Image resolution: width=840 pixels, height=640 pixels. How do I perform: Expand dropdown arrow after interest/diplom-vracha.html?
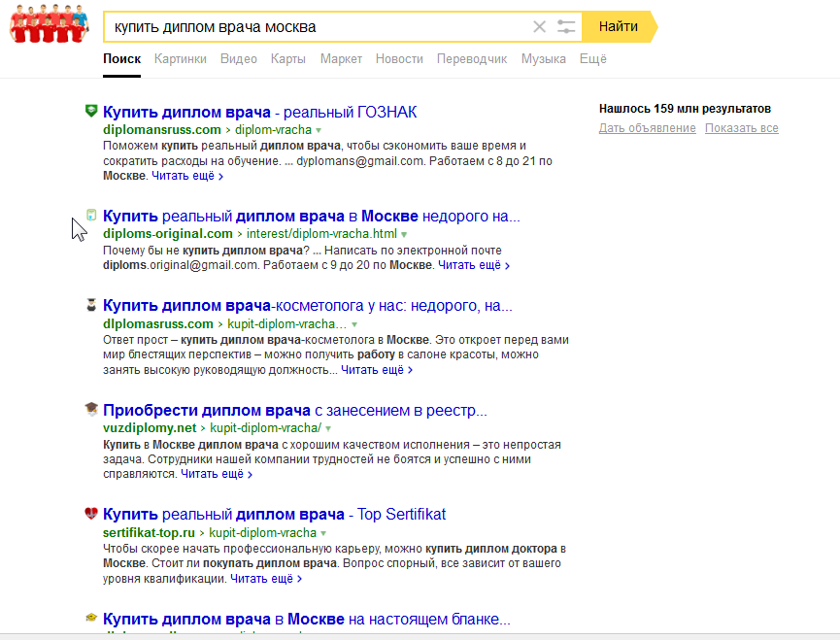(404, 234)
